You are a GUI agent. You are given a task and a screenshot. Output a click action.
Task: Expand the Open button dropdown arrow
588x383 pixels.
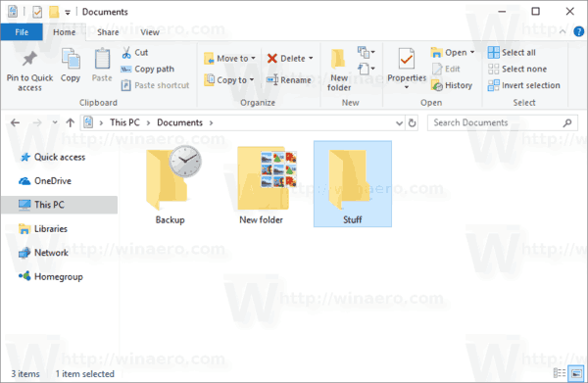click(472, 53)
